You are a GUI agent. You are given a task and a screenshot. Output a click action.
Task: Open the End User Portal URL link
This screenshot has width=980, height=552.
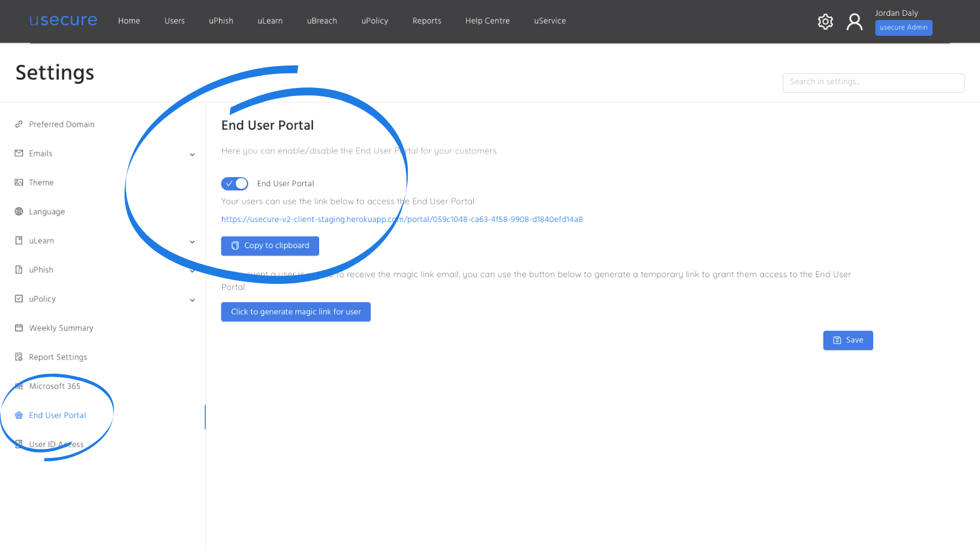pyautogui.click(x=402, y=220)
